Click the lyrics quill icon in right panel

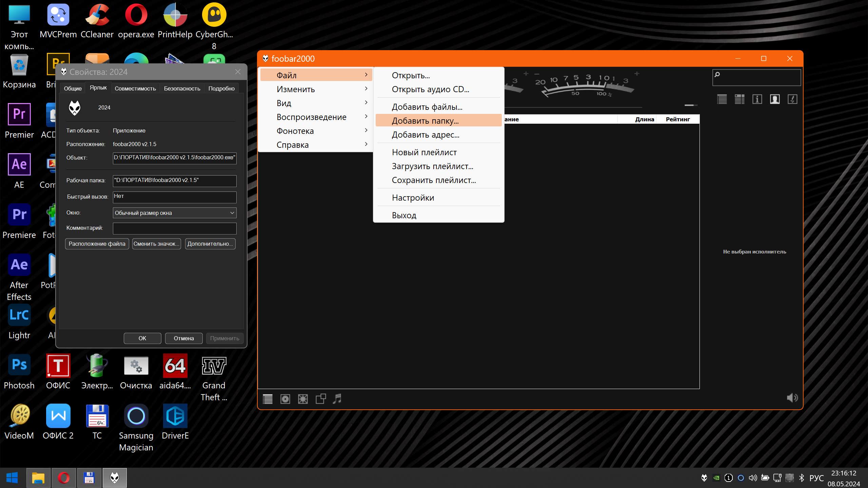tap(792, 99)
